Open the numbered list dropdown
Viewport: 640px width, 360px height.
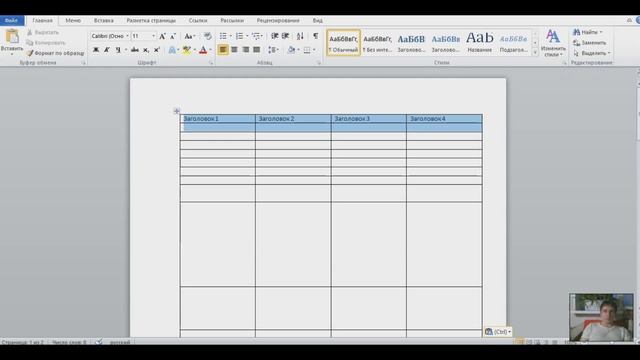pos(247,36)
